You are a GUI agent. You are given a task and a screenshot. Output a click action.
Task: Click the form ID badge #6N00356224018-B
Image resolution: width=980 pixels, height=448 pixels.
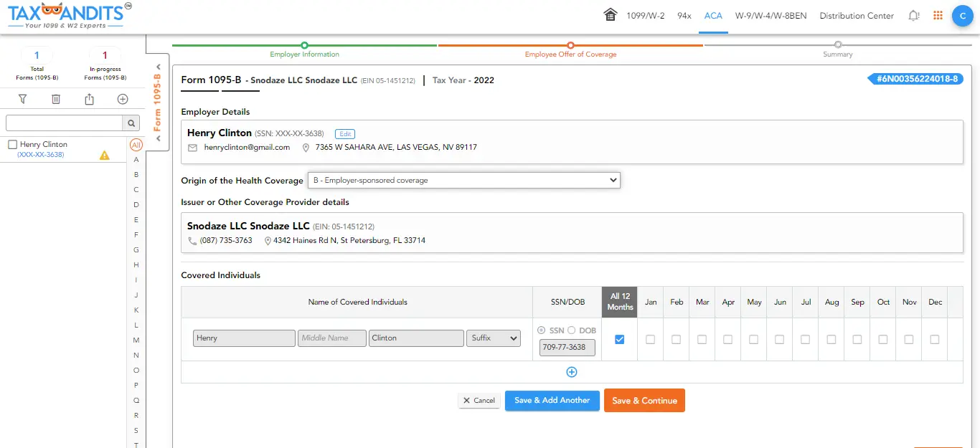click(915, 79)
